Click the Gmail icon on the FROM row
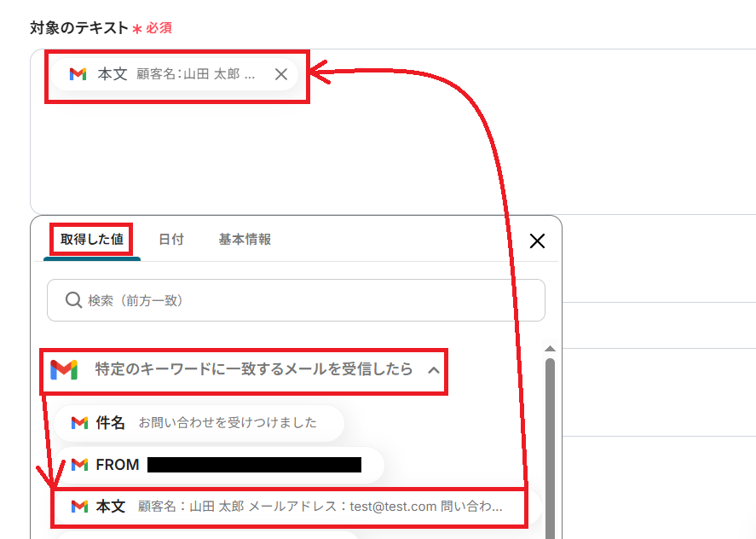756x539 pixels. coord(79,465)
